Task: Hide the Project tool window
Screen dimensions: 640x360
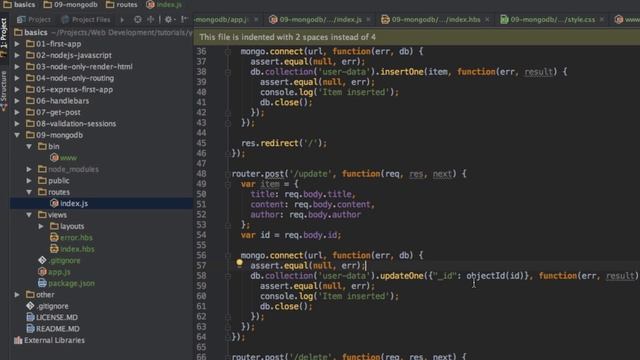Action: point(184,19)
